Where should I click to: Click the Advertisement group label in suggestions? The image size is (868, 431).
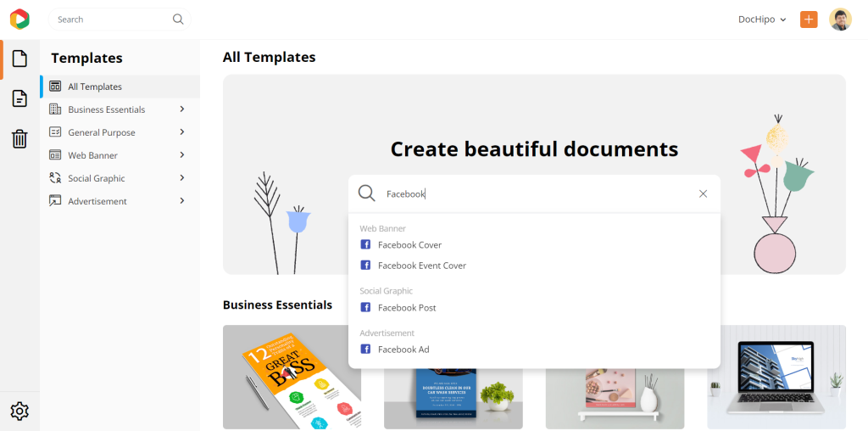tap(387, 333)
